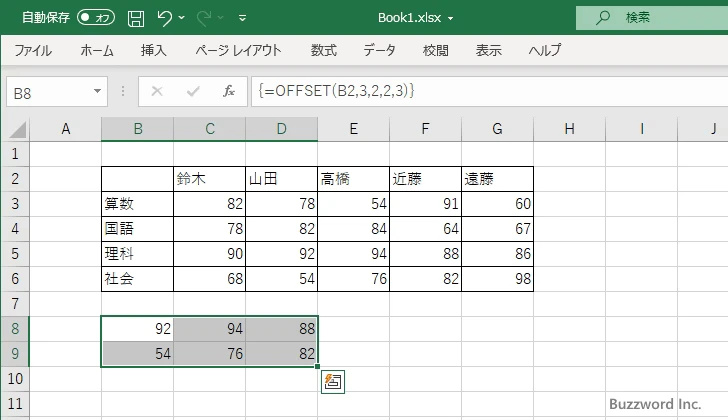Click the Undo arrow icon
728x420 pixels.
tap(164, 18)
